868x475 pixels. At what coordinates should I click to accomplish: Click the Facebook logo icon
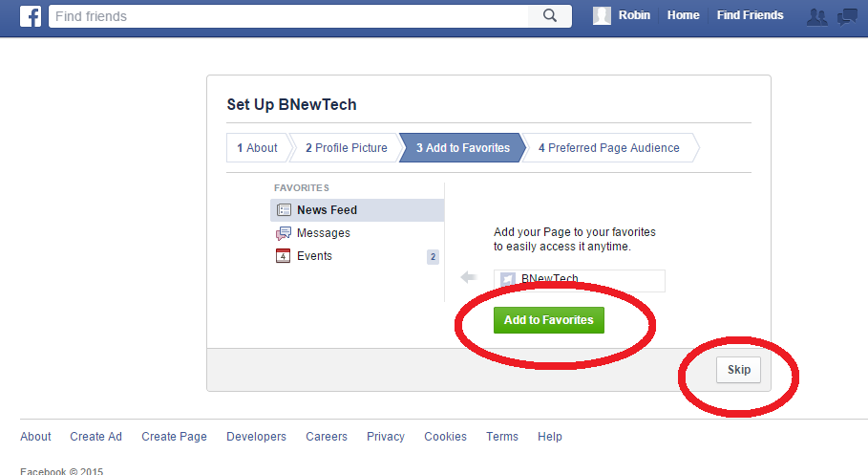click(x=31, y=16)
